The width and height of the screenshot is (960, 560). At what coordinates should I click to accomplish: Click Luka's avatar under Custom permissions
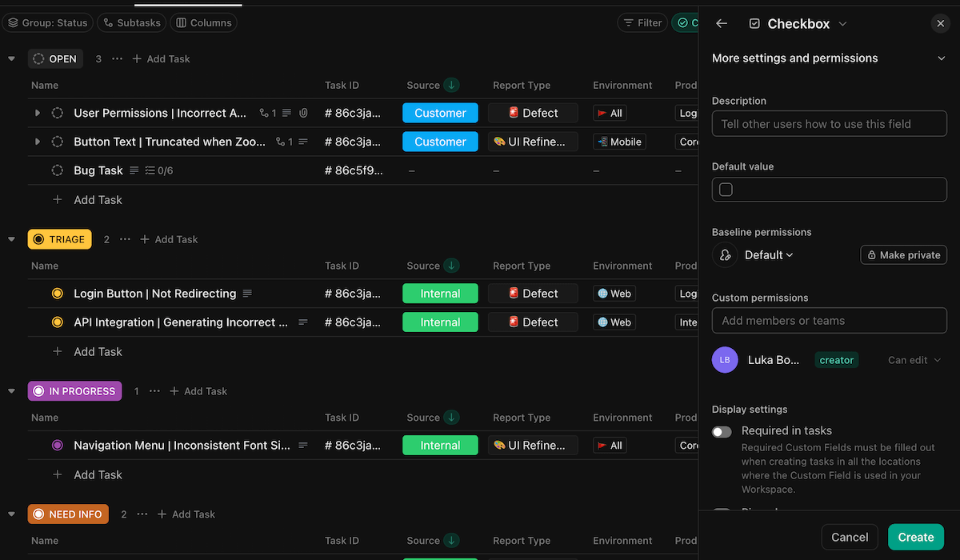(x=725, y=359)
